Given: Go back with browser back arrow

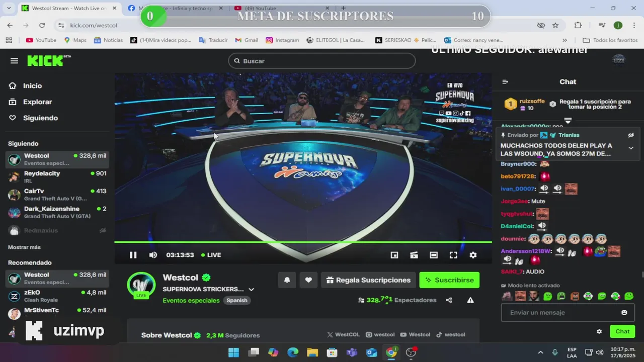Looking at the screenshot, I should tap(10, 25).
